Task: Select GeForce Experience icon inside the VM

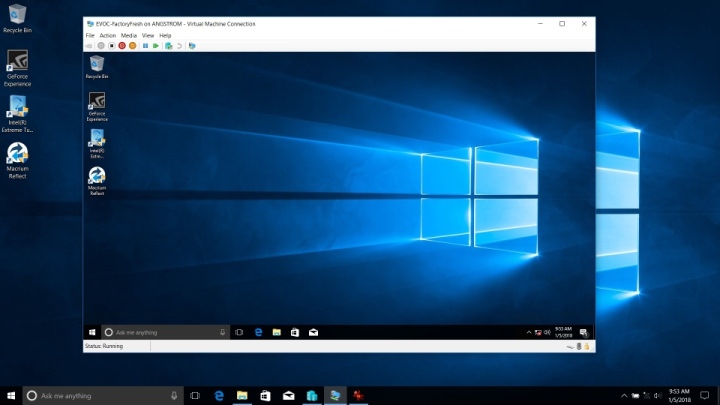Action: tap(97, 107)
